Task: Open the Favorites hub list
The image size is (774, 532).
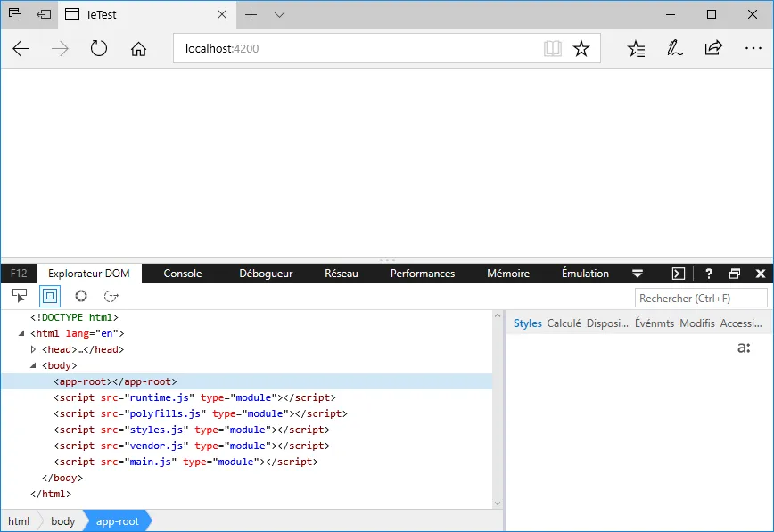Action: 636,48
